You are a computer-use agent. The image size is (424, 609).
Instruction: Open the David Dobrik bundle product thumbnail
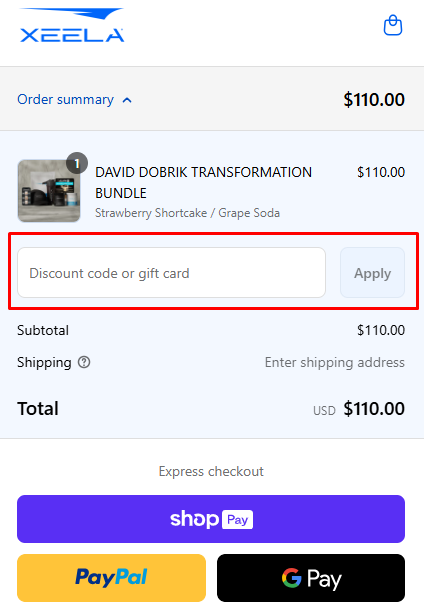pyautogui.click(x=49, y=191)
